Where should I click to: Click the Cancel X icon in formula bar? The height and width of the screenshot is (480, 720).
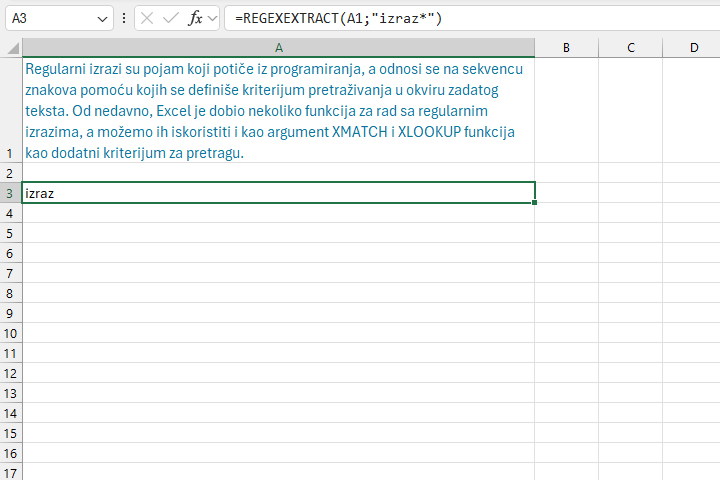pyautogui.click(x=147, y=19)
